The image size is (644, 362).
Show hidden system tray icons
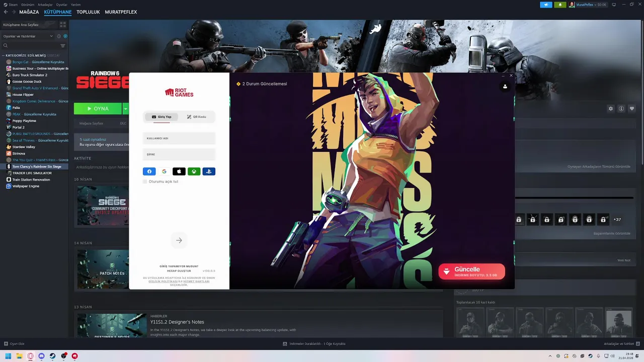pyautogui.click(x=549, y=356)
